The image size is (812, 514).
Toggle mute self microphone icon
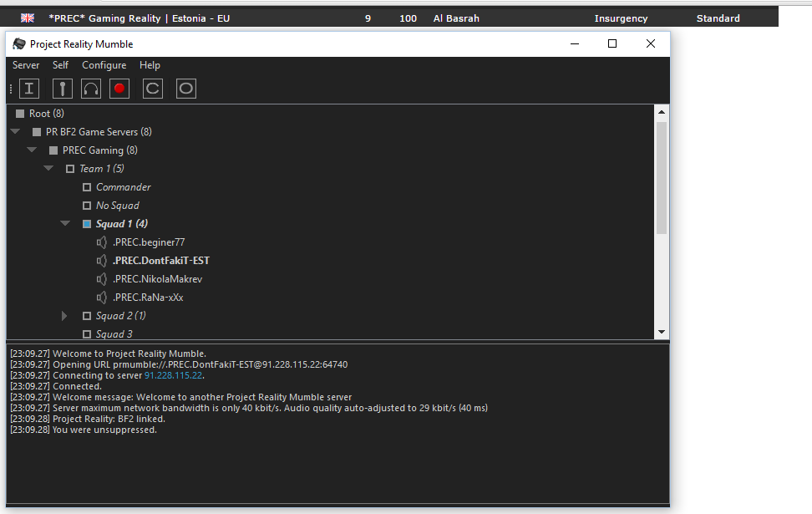[62, 89]
